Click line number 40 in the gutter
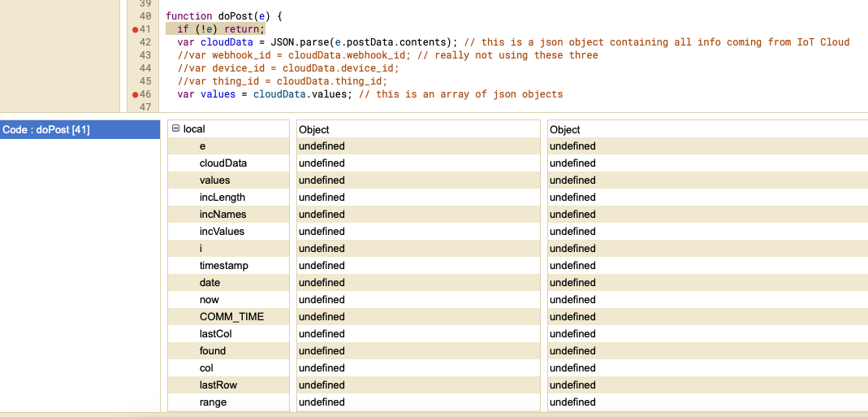 tap(145, 16)
